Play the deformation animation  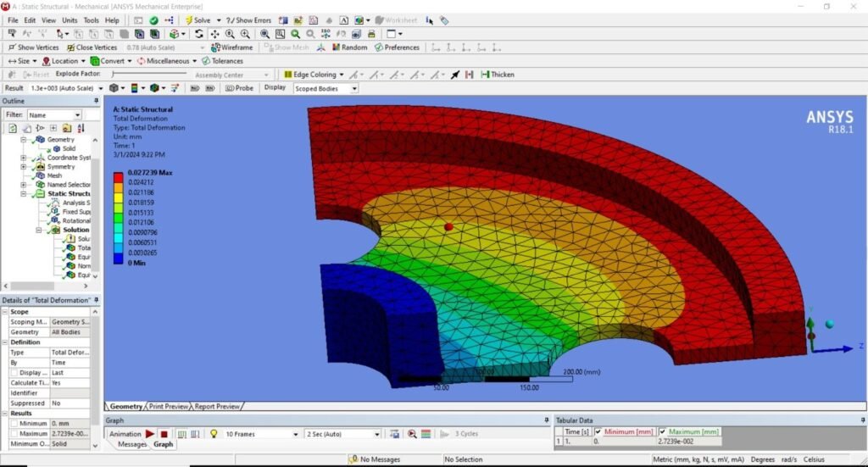pos(150,434)
